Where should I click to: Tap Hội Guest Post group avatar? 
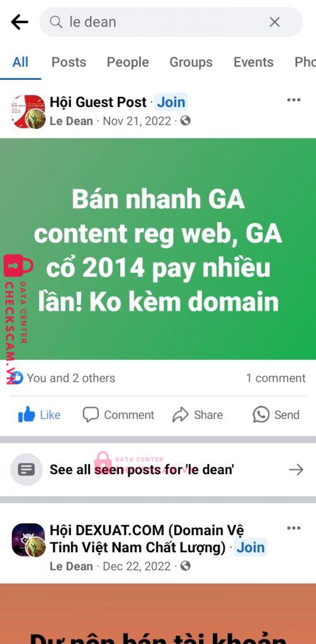28,112
